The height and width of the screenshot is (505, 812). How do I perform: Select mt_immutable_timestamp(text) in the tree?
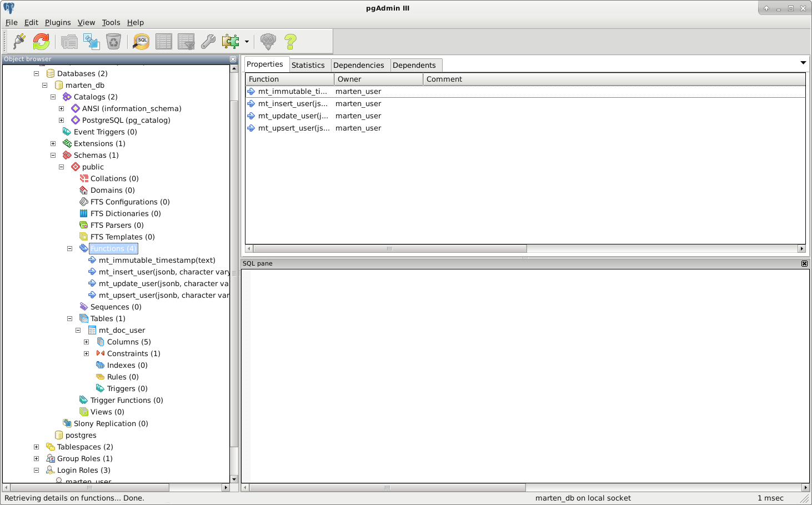click(157, 260)
